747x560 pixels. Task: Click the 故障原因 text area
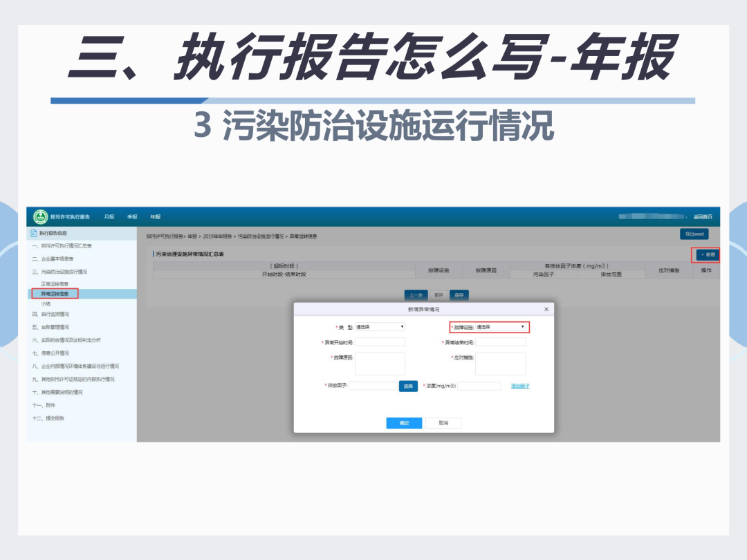[380, 364]
